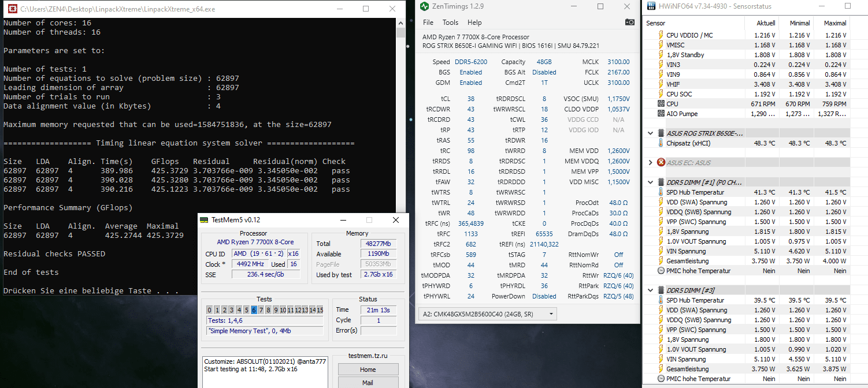Click the chip icon of DDR5 DIMM [#3]
Viewport: 868px width, 388px height.
[661, 290]
